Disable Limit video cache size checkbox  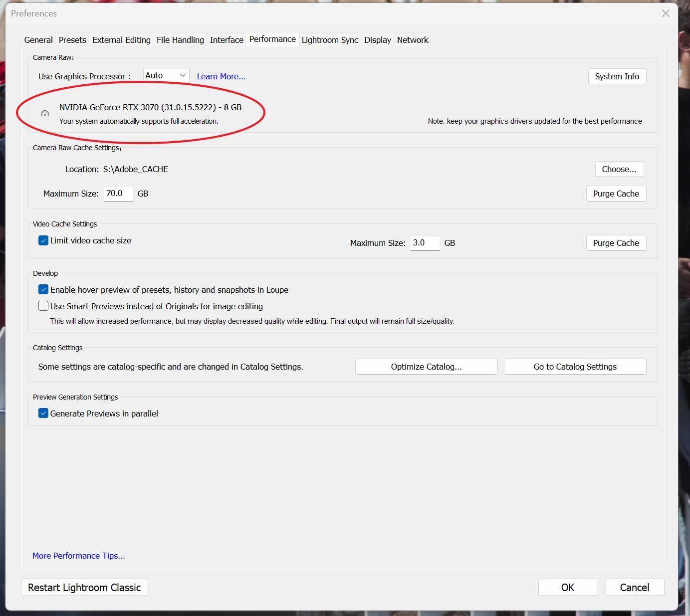point(43,240)
